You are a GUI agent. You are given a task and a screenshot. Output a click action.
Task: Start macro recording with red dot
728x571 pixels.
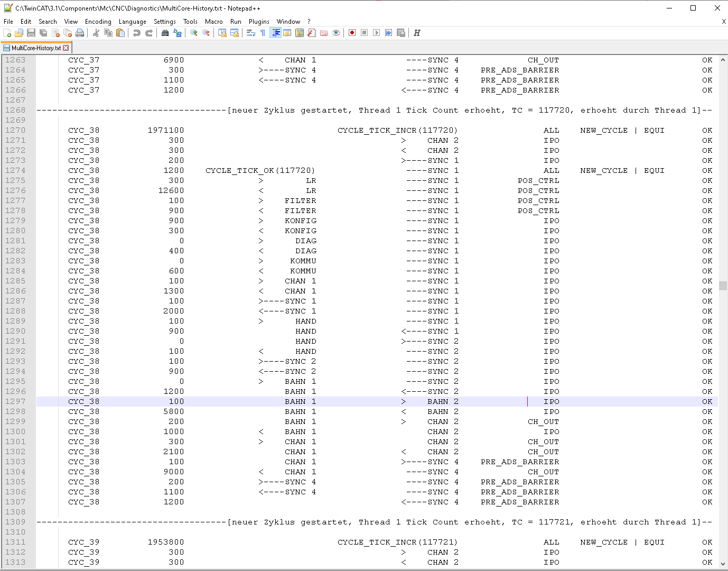pos(352,33)
